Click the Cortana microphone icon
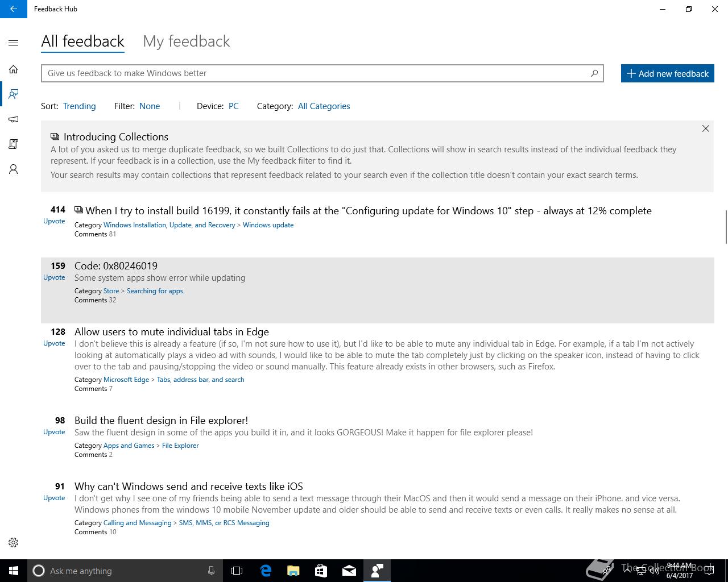 211,571
